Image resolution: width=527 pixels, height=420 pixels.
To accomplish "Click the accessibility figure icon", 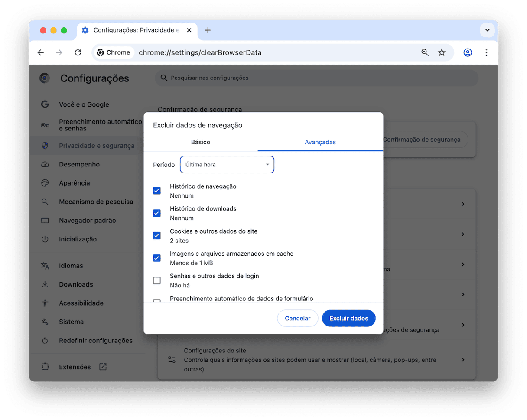I will point(45,303).
